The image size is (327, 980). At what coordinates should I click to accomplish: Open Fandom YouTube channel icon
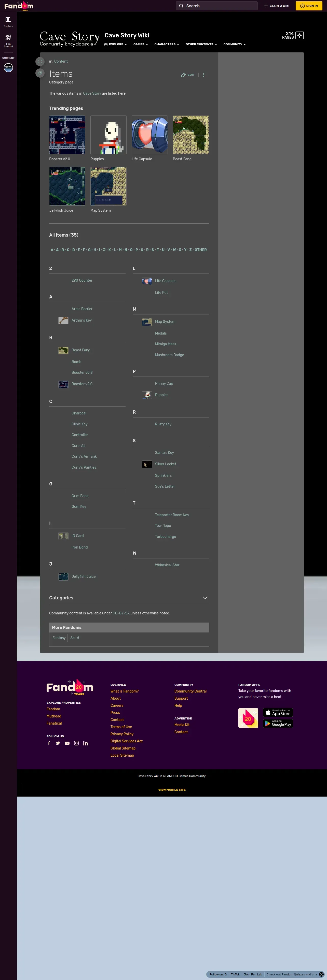click(x=67, y=743)
